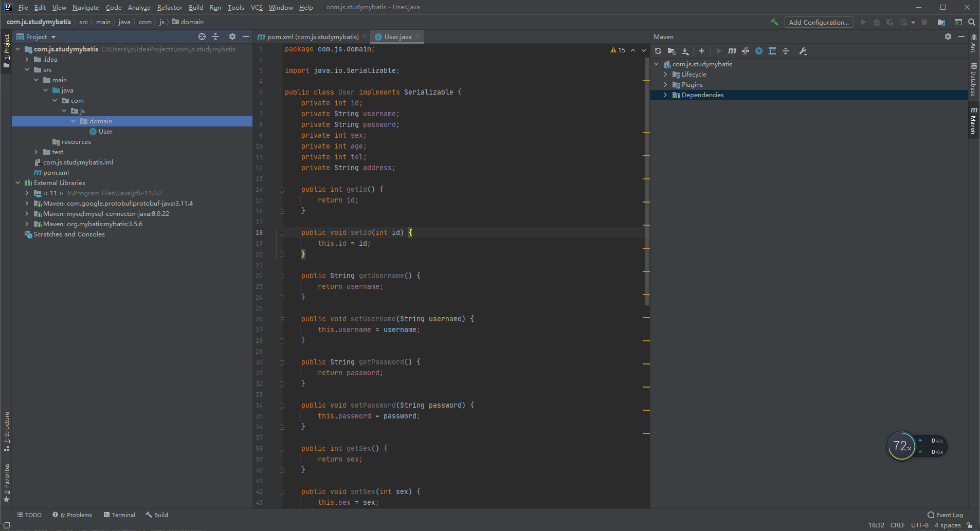
Task: Open the Database tool window
Action: [974, 79]
